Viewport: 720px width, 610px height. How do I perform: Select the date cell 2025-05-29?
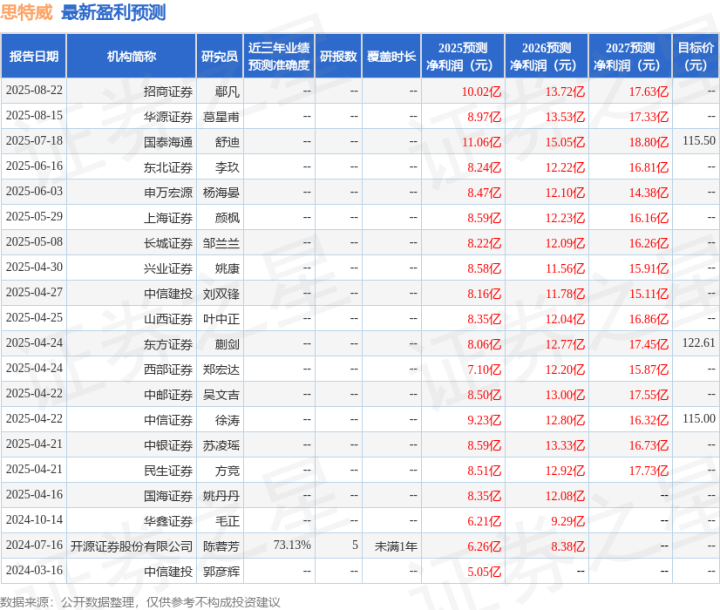click(34, 216)
